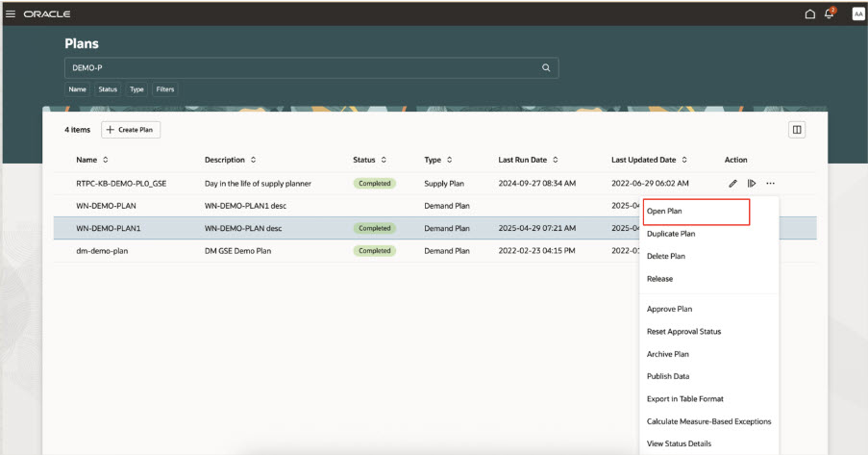Click the 'DM GSE Demo Plan' description
Image resolution: width=868 pixels, height=455 pixels.
point(238,251)
